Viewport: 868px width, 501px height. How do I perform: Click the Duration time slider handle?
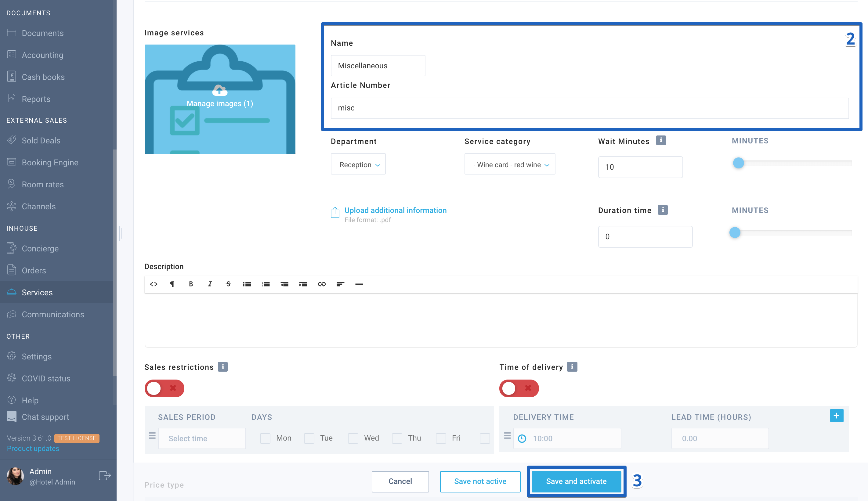(x=735, y=232)
